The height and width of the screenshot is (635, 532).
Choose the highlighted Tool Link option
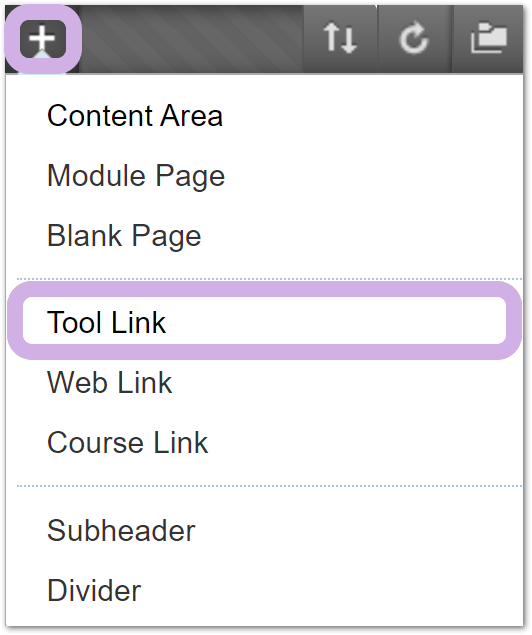click(x=106, y=322)
